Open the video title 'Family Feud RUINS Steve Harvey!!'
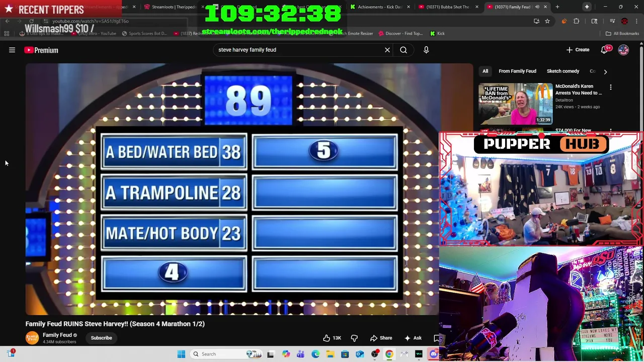 click(115, 324)
